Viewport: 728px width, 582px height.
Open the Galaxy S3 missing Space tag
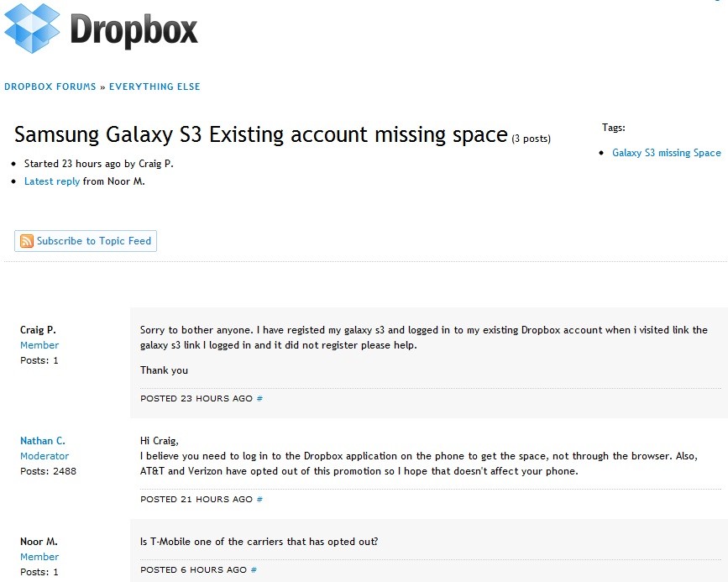pyautogui.click(x=666, y=153)
